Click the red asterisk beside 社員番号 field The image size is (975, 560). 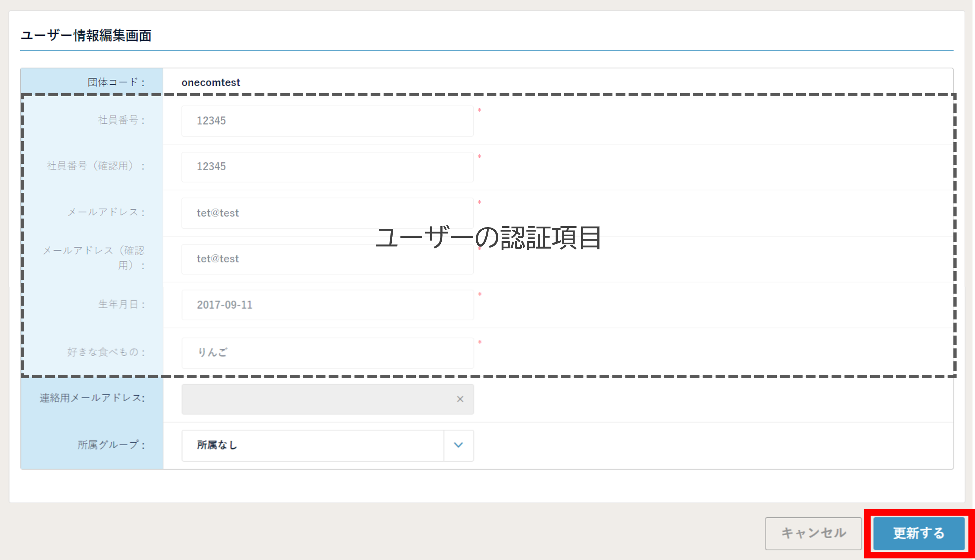tap(479, 110)
